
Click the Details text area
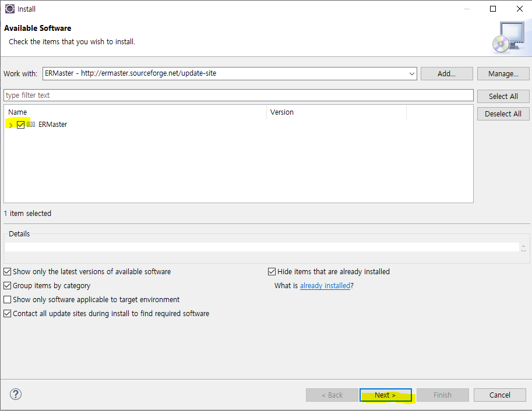pos(262,247)
